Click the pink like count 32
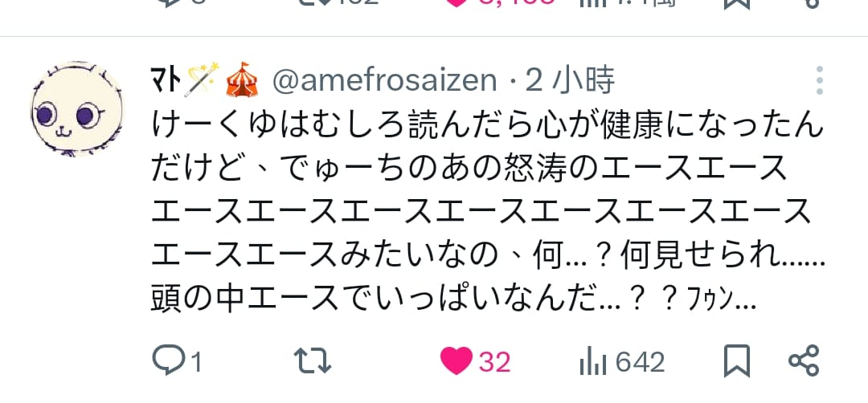868x403 pixels. coord(494,363)
